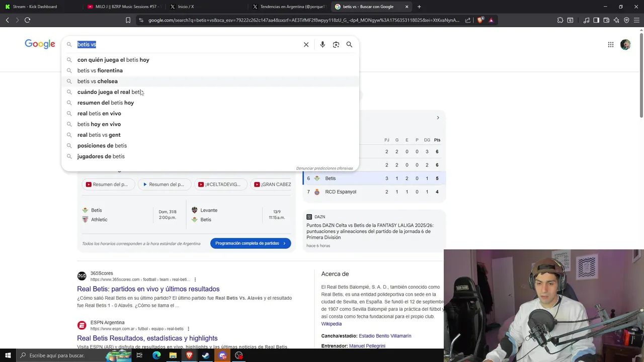Open Brave Rewards triangle icon
Image resolution: width=644 pixels, height=362 pixels.
tap(491, 20)
